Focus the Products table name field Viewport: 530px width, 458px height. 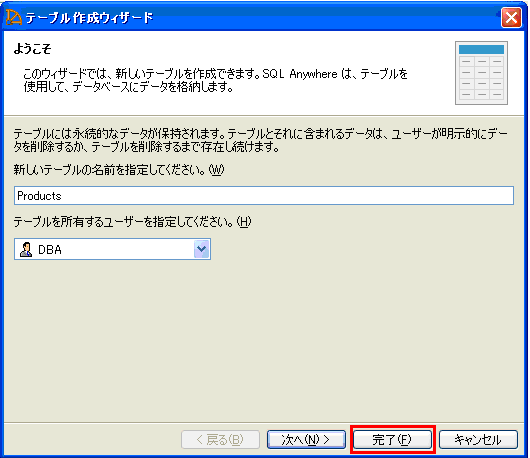click(x=264, y=195)
